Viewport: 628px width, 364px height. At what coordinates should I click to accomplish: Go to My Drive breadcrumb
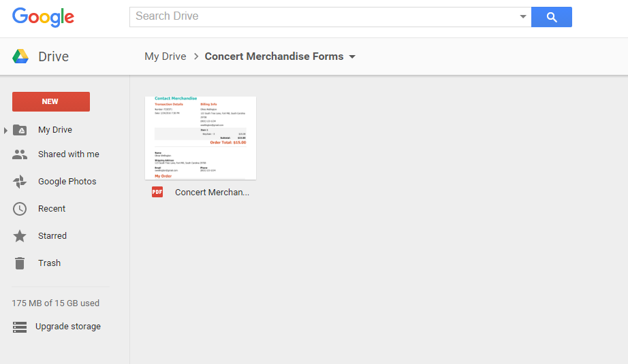pyautogui.click(x=166, y=56)
